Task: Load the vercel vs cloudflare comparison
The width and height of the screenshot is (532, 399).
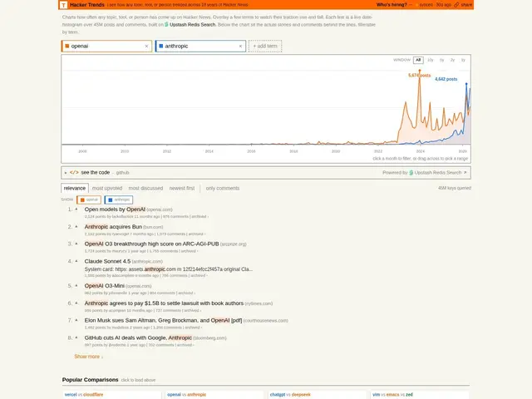Action: coord(111,395)
